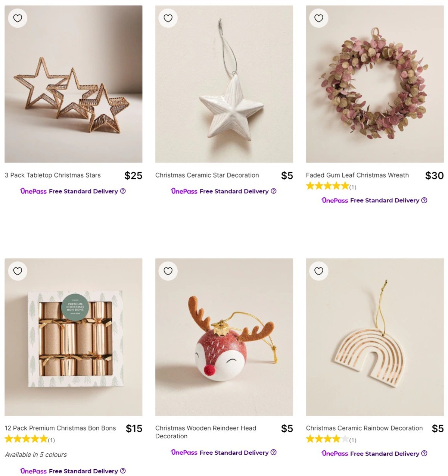Click 'Available in 5 colours' on Bon Bons
The width and height of the screenshot is (448, 476).
click(x=35, y=454)
